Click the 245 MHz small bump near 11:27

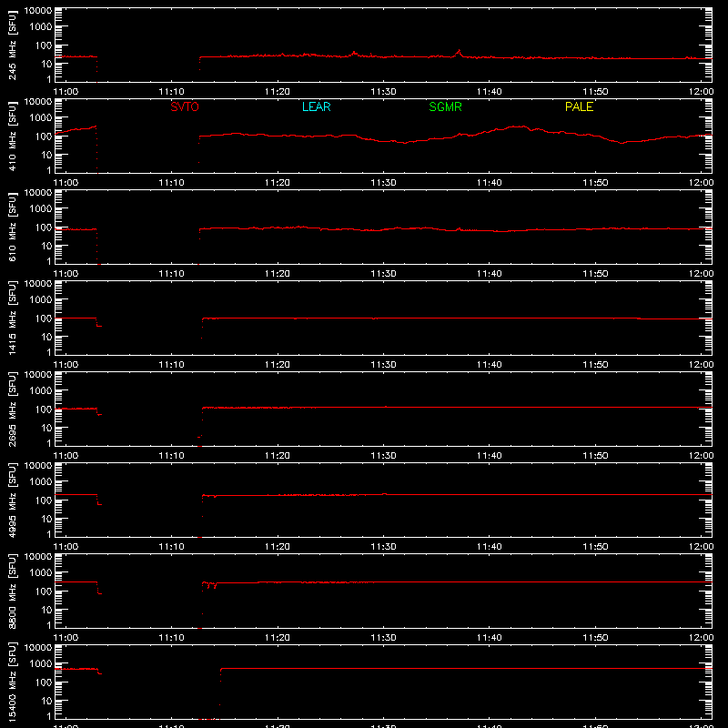(354, 53)
